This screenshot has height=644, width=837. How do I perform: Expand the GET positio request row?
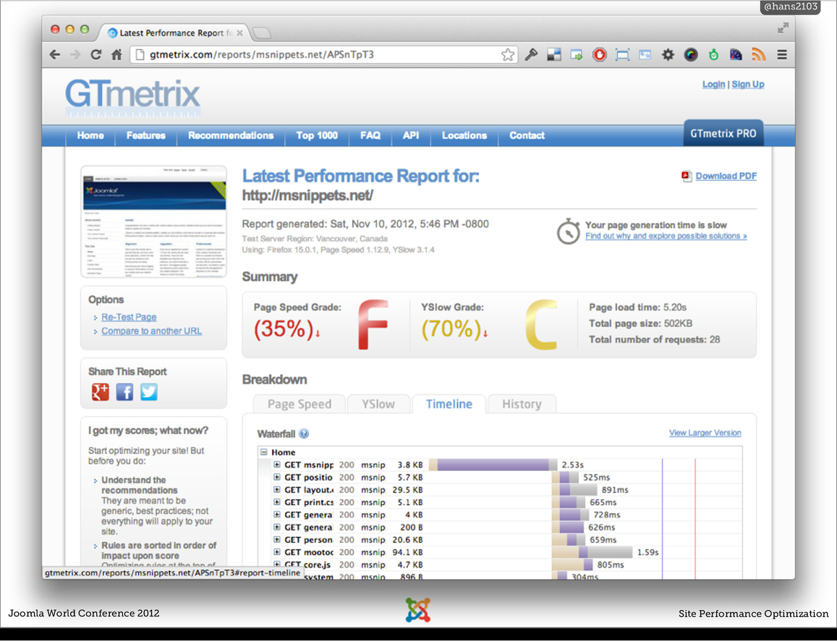277,477
